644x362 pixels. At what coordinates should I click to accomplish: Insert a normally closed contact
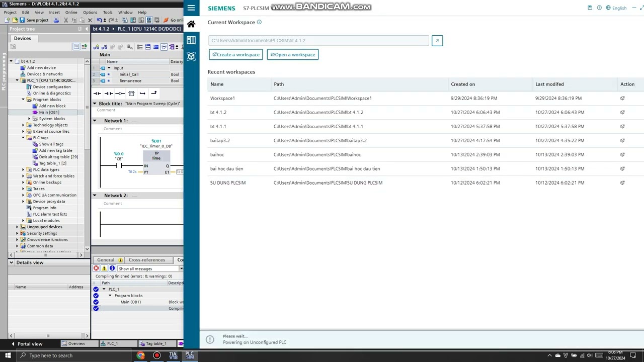(x=108, y=93)
